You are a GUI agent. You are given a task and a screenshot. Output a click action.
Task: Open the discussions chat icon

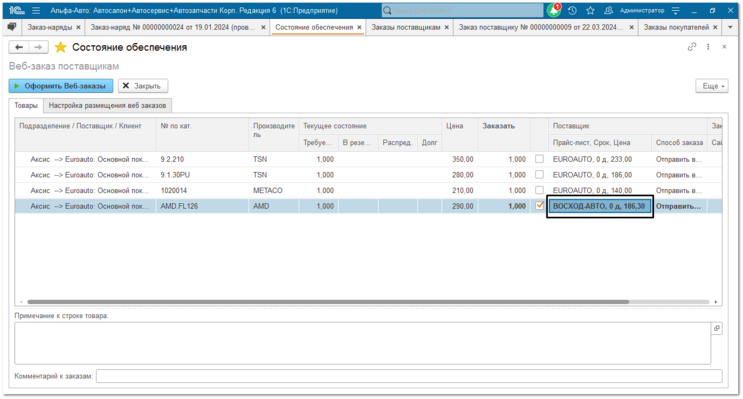pyautogui.click(x=12, y=27)
